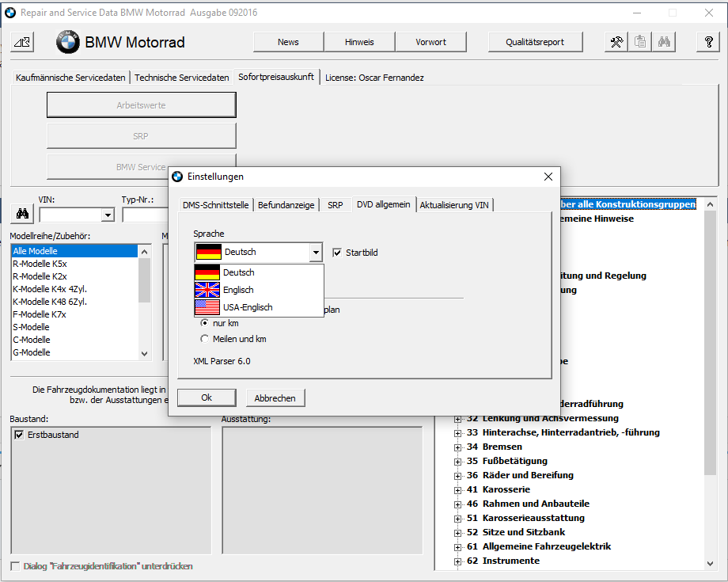The height and width of the screenshot is (582, 728).
Task: Open the Aktualisierung VIN tab
Action: (453, 204)
